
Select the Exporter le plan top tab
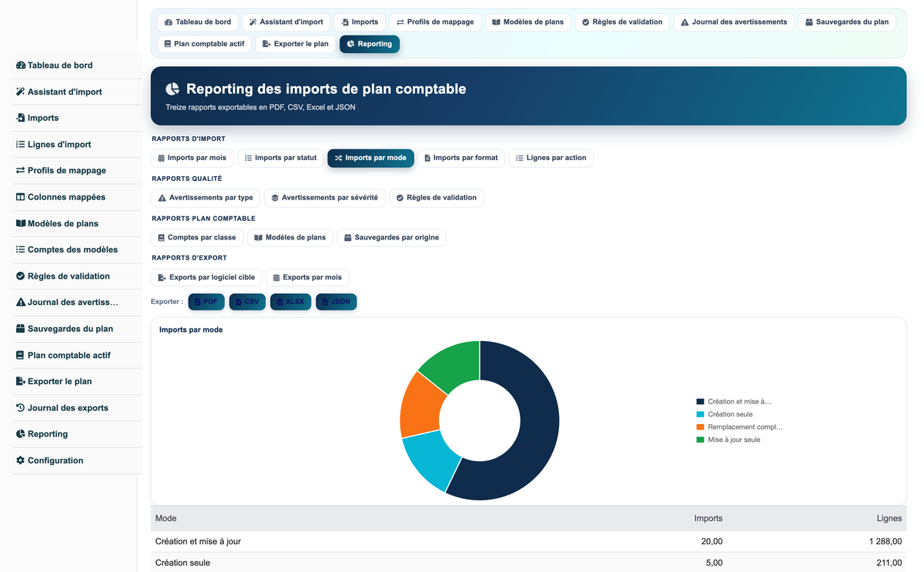click(296, 44)
